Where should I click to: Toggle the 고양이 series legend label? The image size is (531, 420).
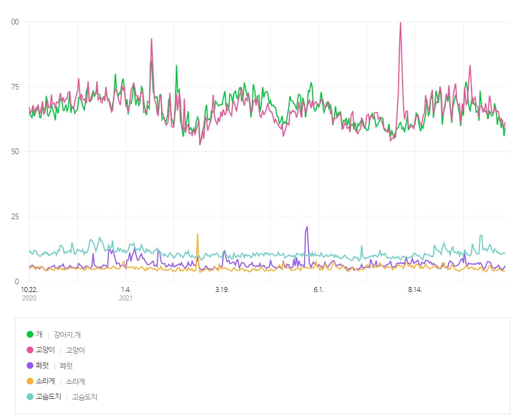(46, 350)
